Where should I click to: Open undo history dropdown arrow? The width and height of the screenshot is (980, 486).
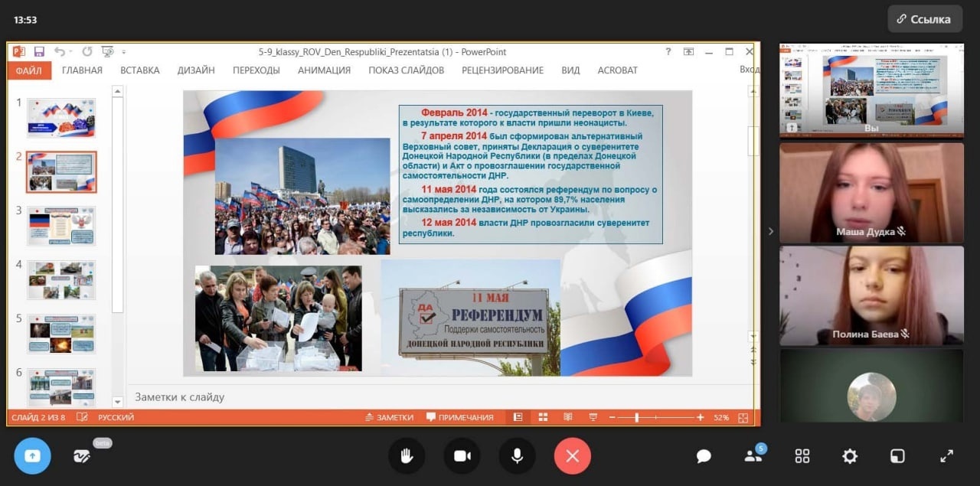pyautogui.click(x=70, y=52)
